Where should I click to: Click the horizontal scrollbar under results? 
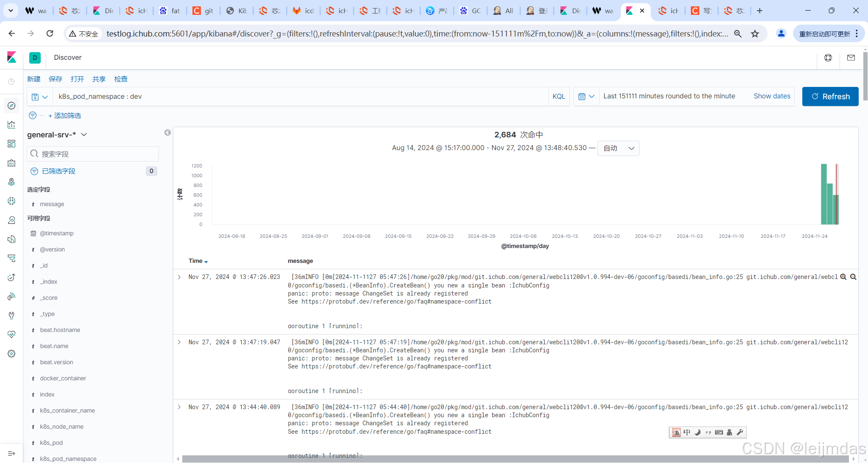tap(516, 459)
